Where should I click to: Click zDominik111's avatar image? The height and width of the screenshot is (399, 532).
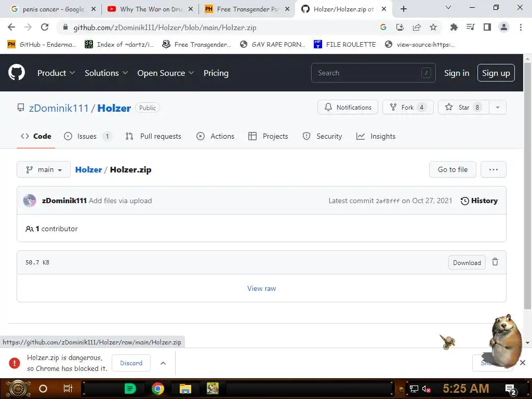30,201
